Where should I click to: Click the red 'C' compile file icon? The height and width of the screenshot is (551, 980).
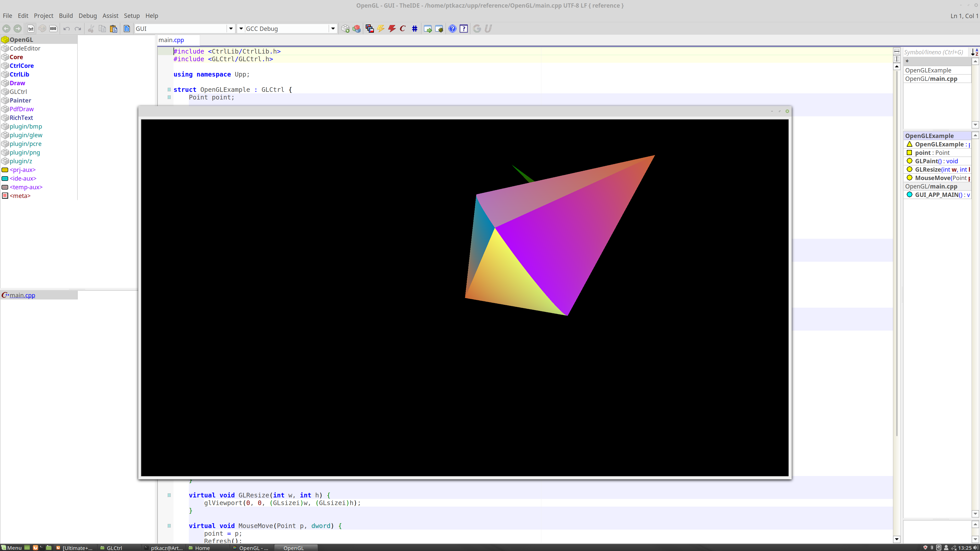click(403, 29)
